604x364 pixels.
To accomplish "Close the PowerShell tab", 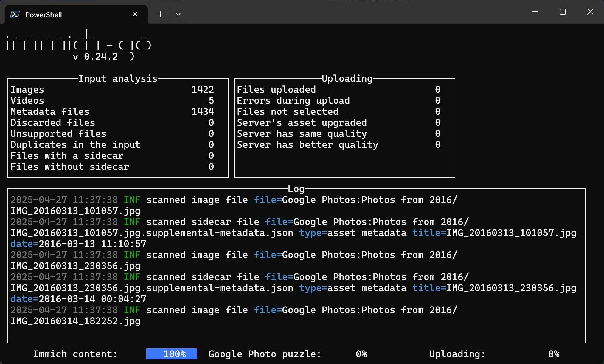I will [135, 14].
